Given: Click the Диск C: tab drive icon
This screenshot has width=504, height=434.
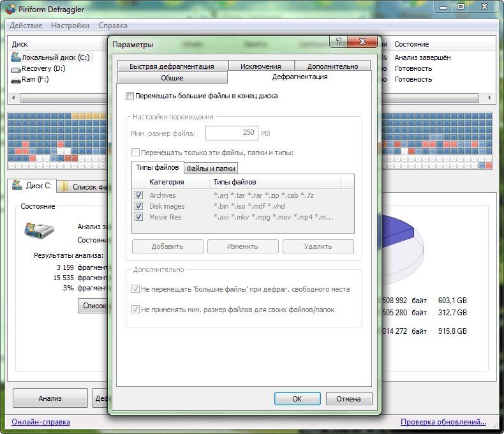Looking at the screenshot, I should [x=17, y=185].
